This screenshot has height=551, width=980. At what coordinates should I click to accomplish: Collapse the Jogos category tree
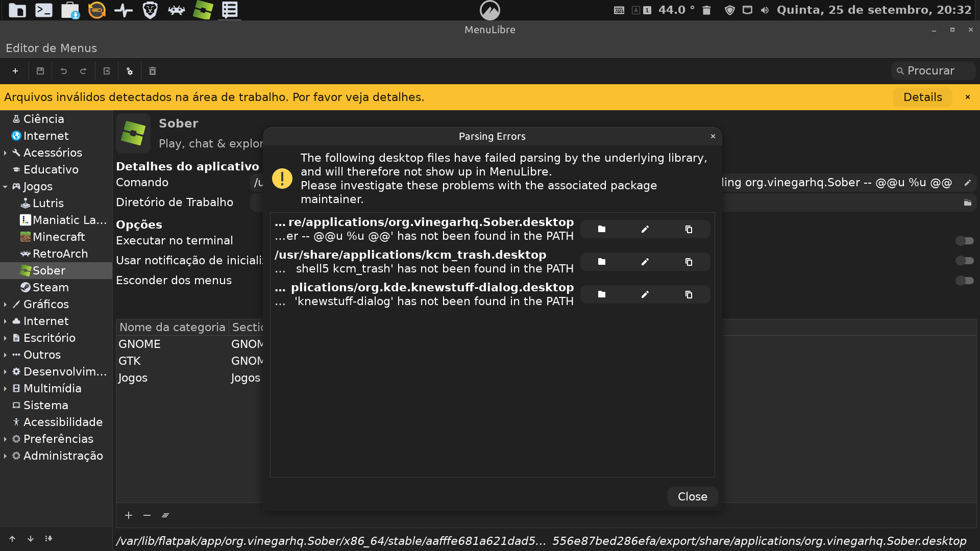pyautogui.click(x=5, y=187)
